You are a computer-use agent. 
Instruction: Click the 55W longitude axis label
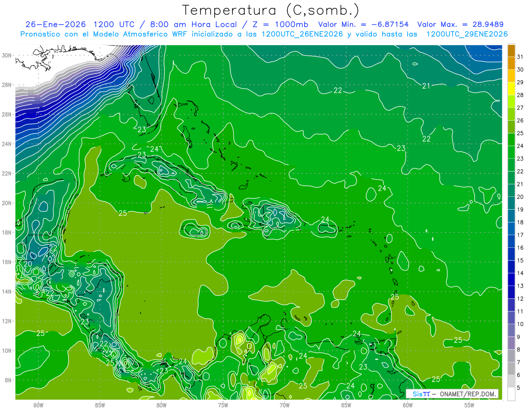tap(469, 405)
